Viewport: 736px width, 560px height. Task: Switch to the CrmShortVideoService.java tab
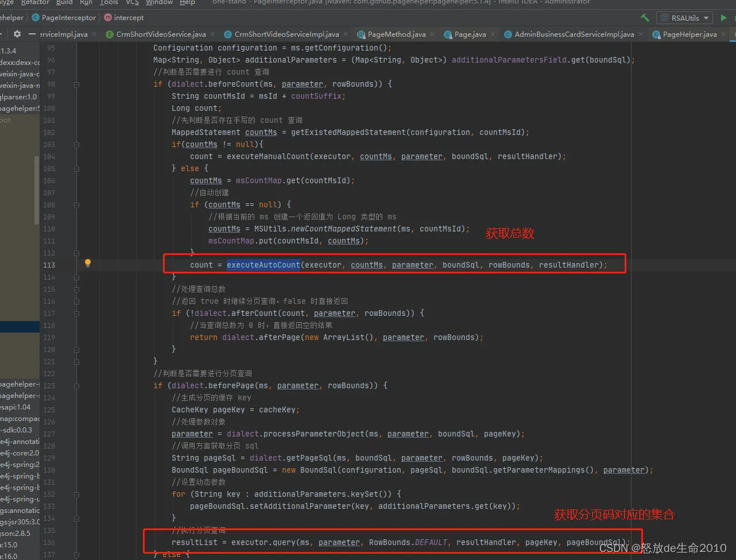click(x=161, y=34)
